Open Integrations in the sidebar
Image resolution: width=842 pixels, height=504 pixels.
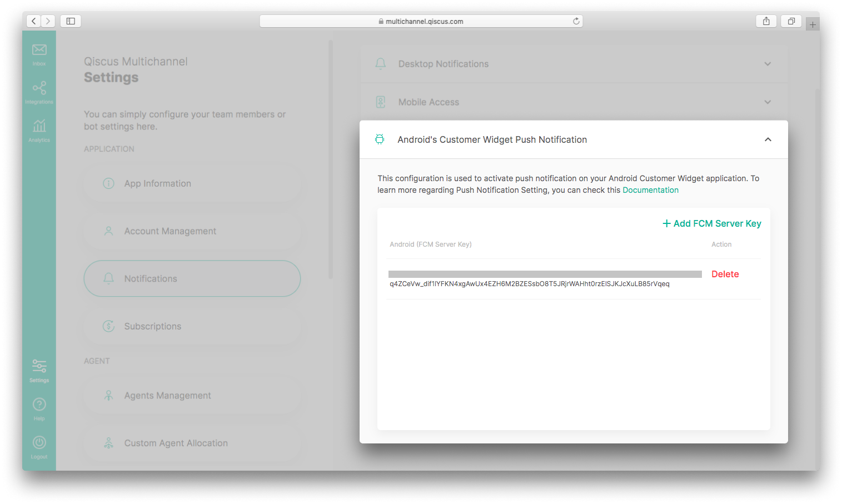[39, 92]
